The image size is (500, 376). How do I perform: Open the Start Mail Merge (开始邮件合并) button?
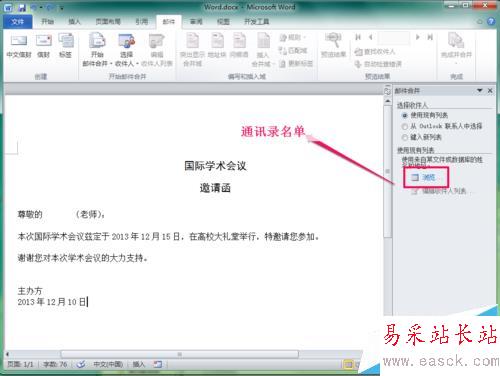tap(97, 49)
